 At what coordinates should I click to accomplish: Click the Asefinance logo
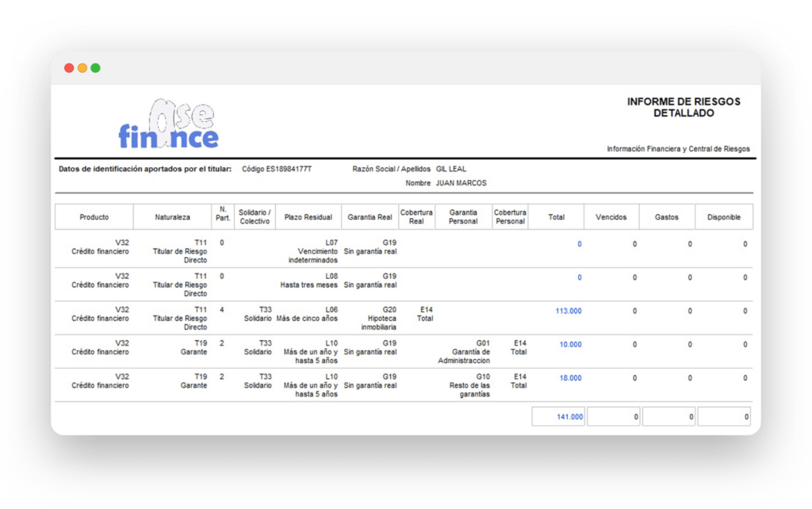(x=168, y=126)
